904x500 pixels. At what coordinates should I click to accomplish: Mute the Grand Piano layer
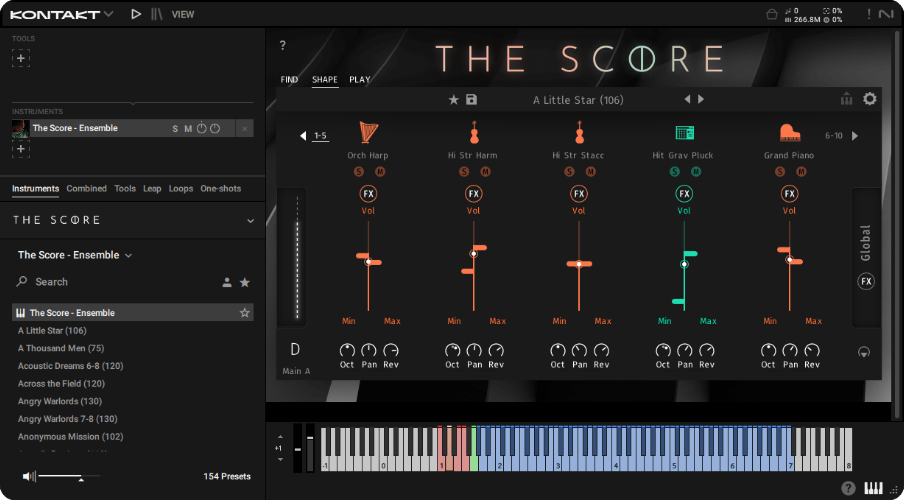pyautogui.click(x=801, y=172)
